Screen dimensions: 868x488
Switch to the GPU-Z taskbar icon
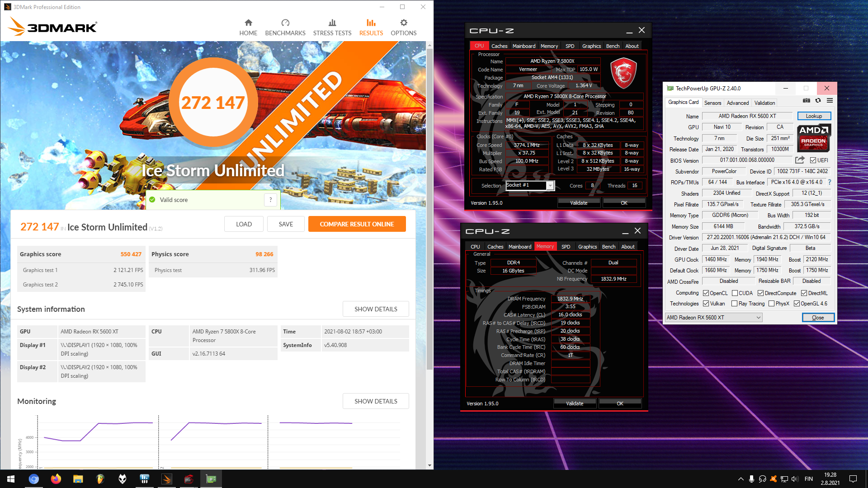[x=211, y=479]
